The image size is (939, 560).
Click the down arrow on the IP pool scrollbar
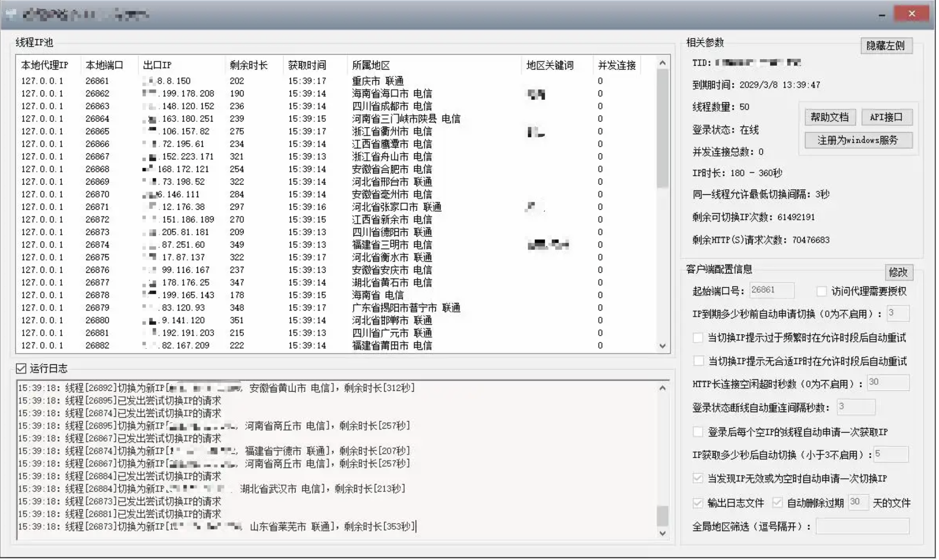pyautogui.click(x=662, y=346)
